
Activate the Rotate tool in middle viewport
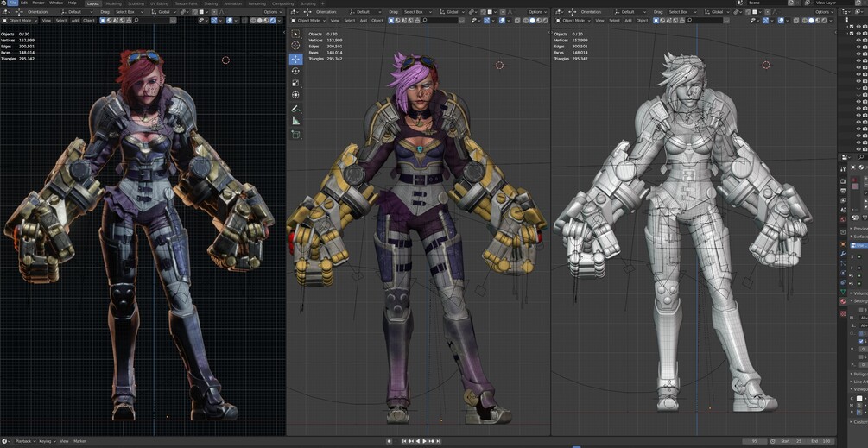coord(295,72)
